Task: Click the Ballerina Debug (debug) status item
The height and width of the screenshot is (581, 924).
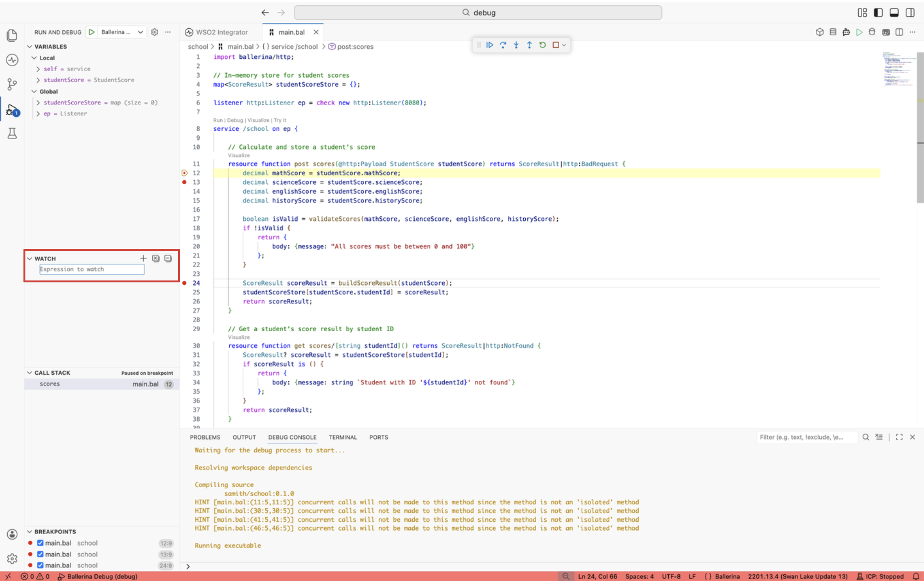Action: [98, 576]
